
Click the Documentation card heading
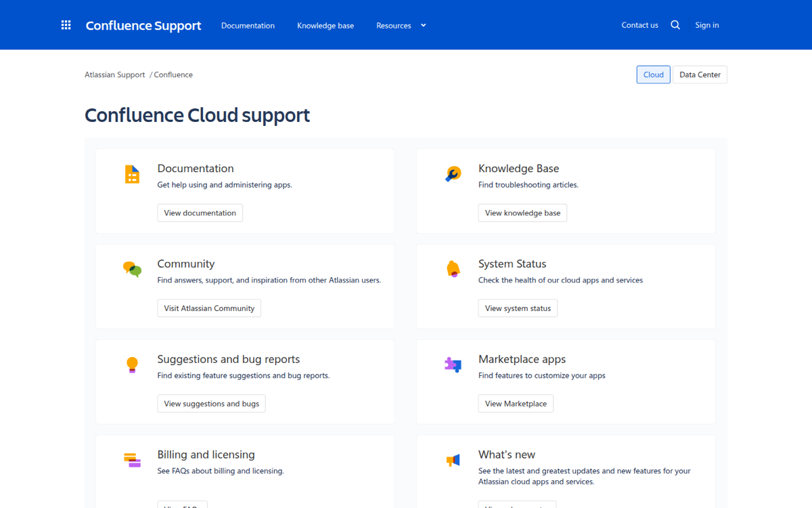coord(196,169)
